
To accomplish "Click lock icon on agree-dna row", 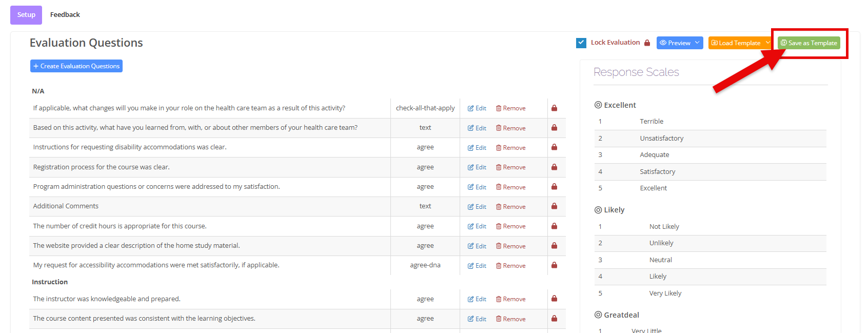I will click(555, 265).
